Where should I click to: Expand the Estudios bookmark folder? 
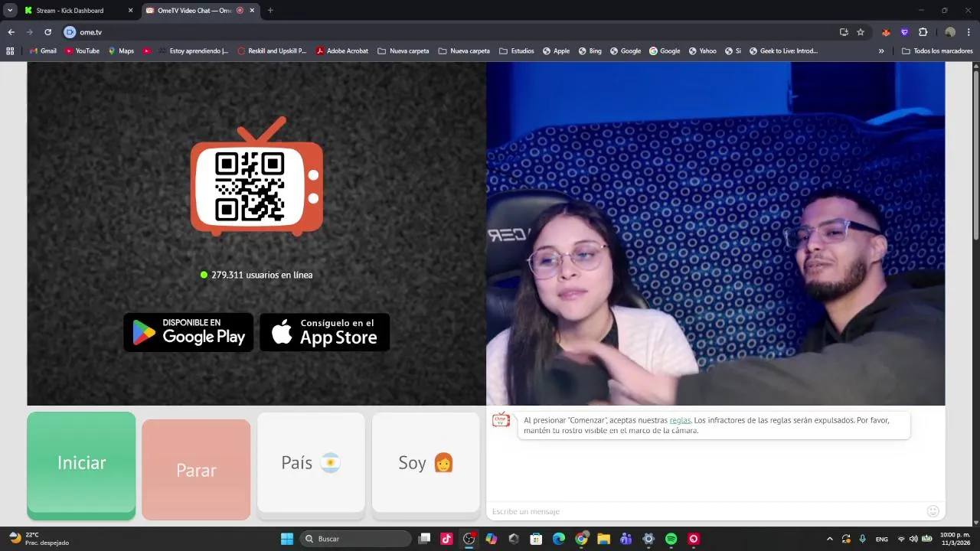pos(517,51)
